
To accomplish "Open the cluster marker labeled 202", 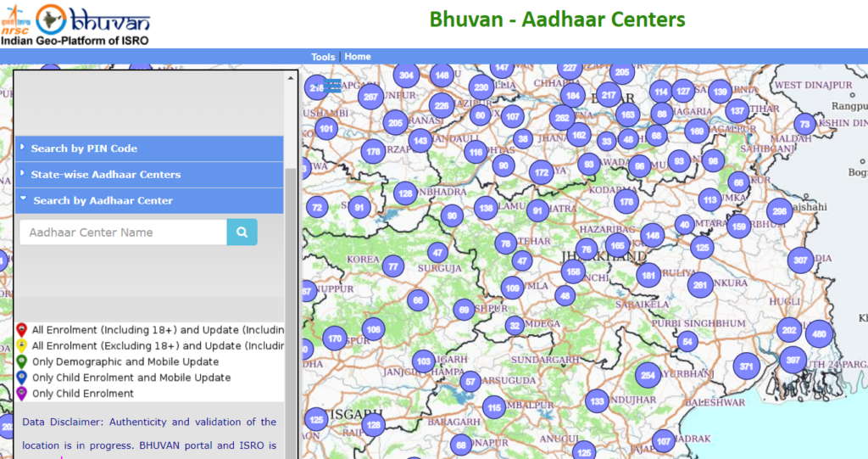I will (x=789, y=330).
